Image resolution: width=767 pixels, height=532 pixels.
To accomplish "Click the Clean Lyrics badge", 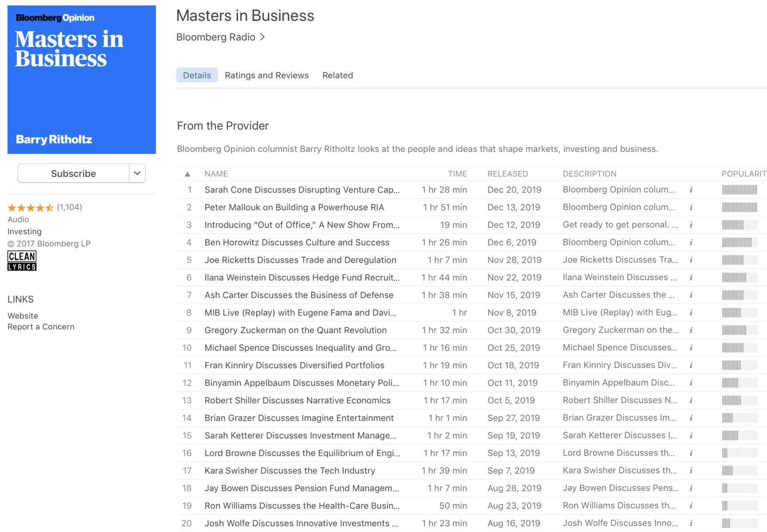I will pyautogui.click(x=22, y=261).
